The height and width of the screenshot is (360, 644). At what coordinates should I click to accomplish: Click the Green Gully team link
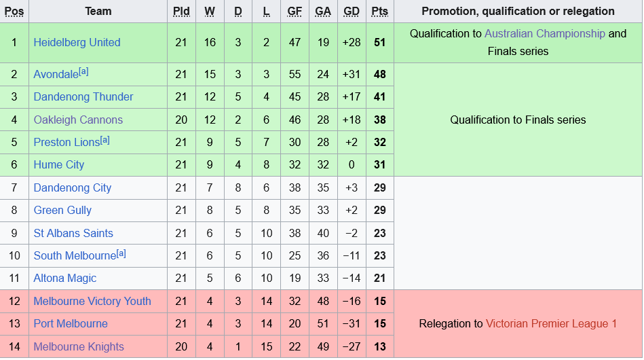(62, 211)
